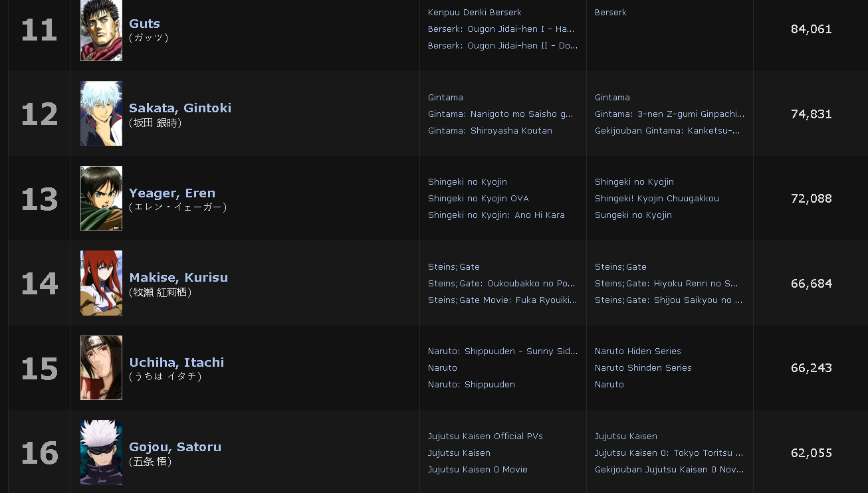Open Shingeki no Kyojin OVA link

479,199
